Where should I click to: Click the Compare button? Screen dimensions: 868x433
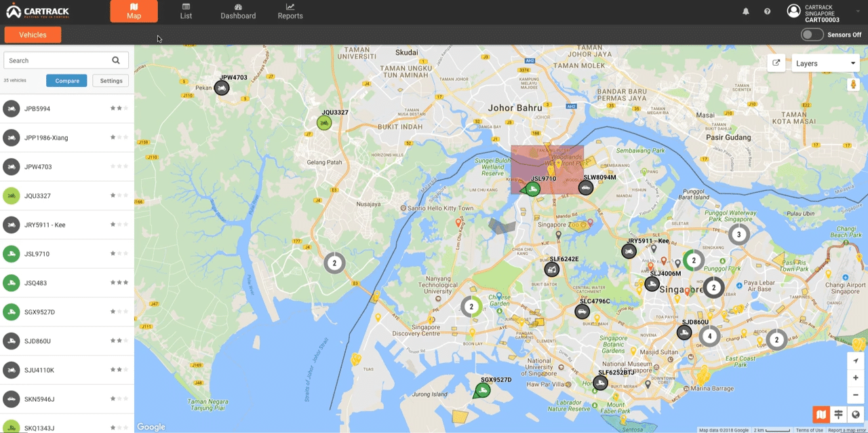66,80
